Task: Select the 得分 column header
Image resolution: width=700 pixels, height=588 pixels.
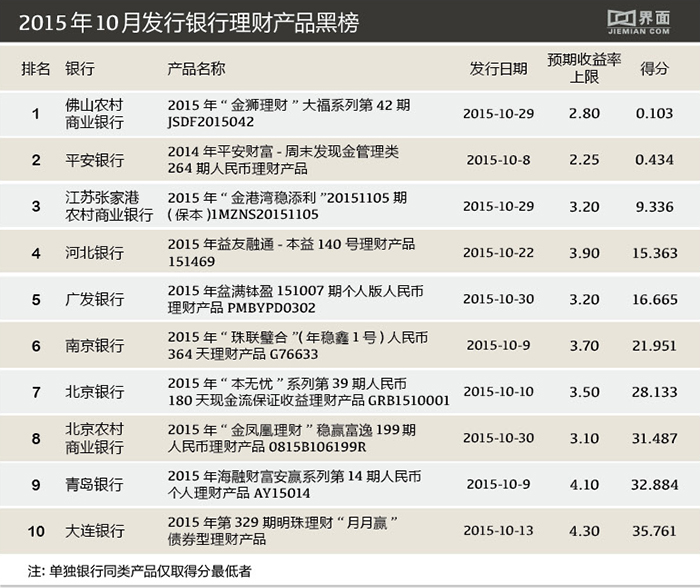Action: point(654,69)
